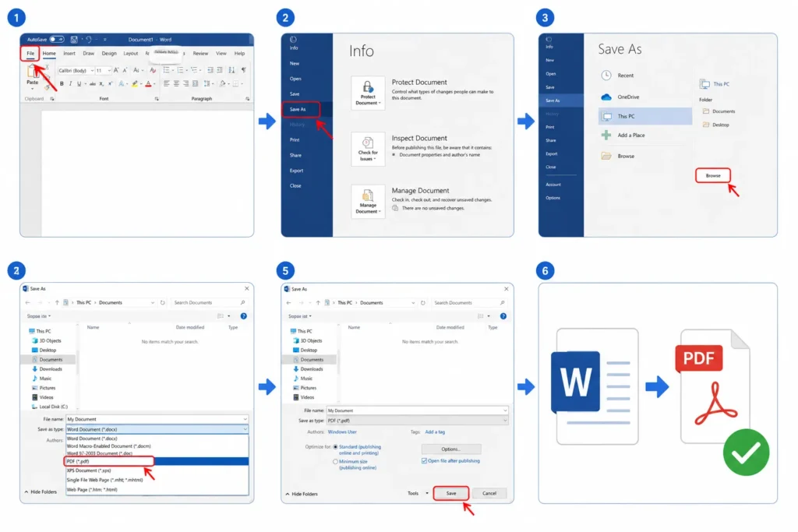The height and width of the screenshot is (532, 798).
Task: Open the Protect Document dropdown button
Action: coord(368,93)
